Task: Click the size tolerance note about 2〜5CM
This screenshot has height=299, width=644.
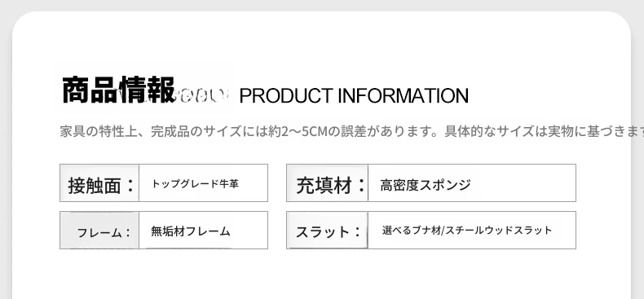Action: click(351, 131)
